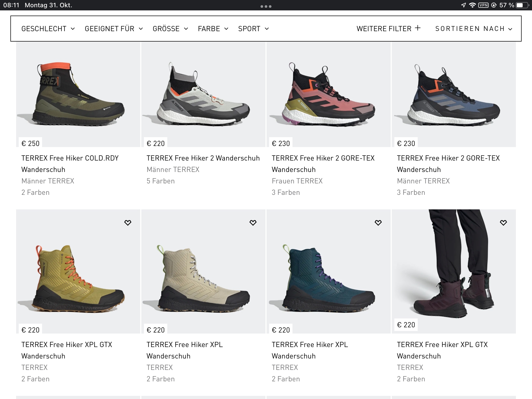Open teal Free Hiker XPL shoe image
Image resolution: width=532 pixels, height=399 pixels.
(329, 271)
